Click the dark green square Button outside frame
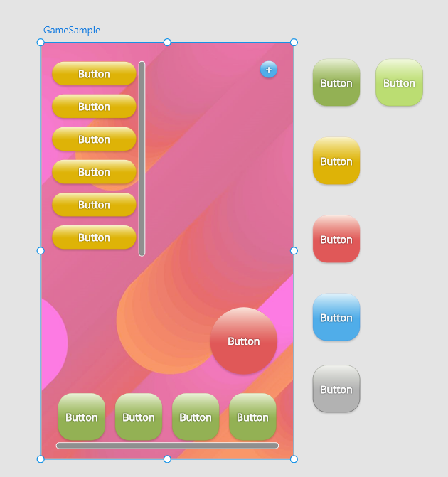Image resolution: width=448 pixels, height=477 pixels. 336,82
